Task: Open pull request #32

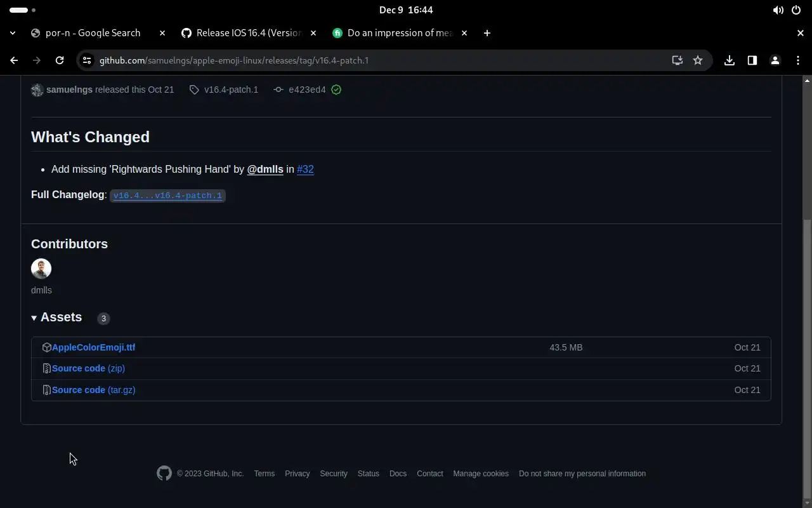Action: coord(305,169)
